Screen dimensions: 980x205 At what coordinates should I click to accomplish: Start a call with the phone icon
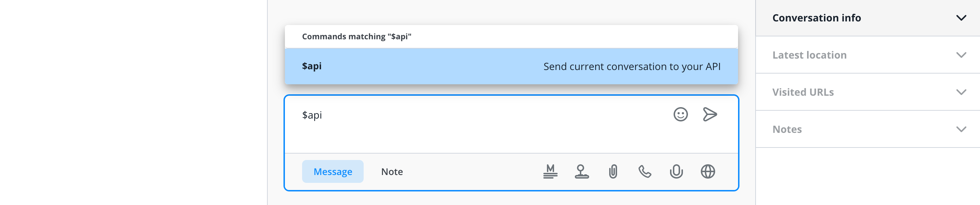point(645,171)
